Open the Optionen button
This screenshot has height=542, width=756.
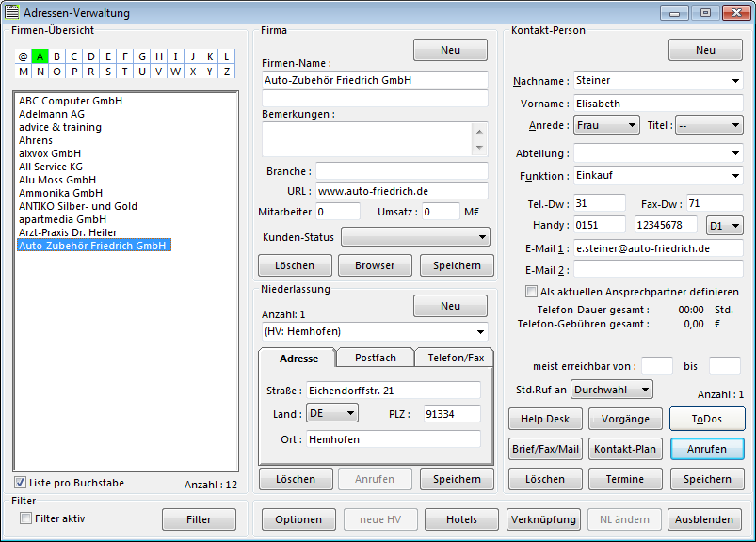coord(298,519)
